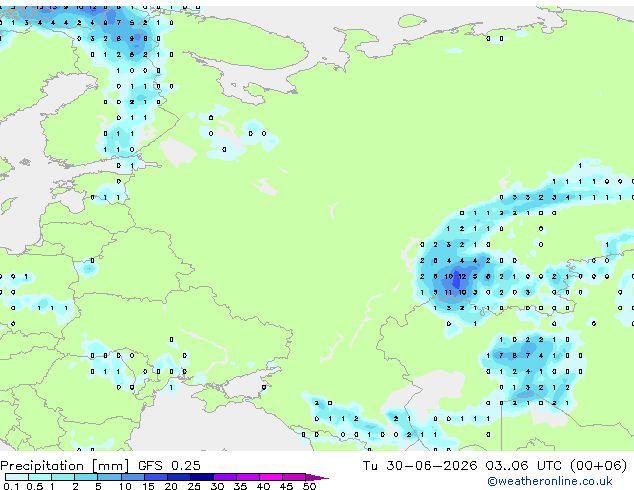The width and height of the screenshot is (634, 490).
Task: Open the weatheronline.co.uk copyright link
Action: pyautogui.click(x=549, y=481)
